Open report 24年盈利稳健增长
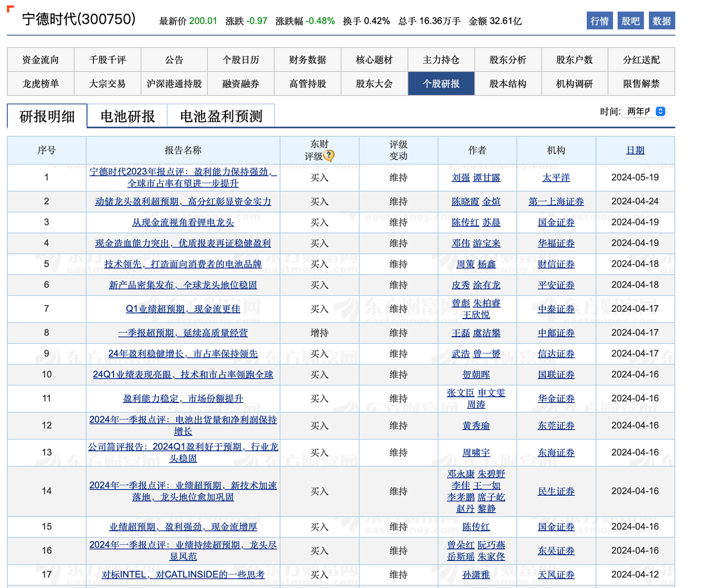The height and width of the screenshot is (588, 720). tap(183, 353)
